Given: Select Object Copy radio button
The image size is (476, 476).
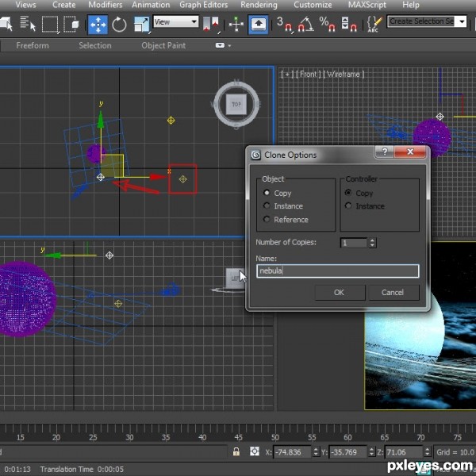Looking at the screenshot, I should click(267, 193).
